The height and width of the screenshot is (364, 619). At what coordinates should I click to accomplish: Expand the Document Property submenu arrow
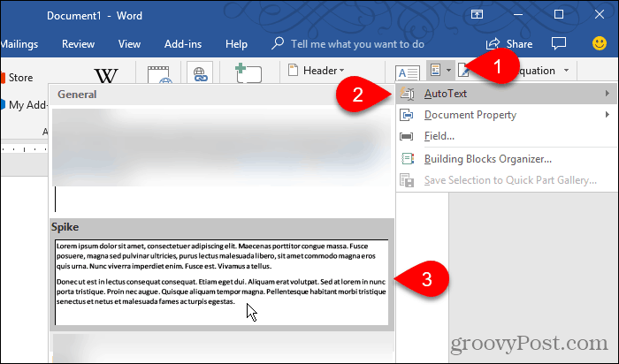coord(607,114)
